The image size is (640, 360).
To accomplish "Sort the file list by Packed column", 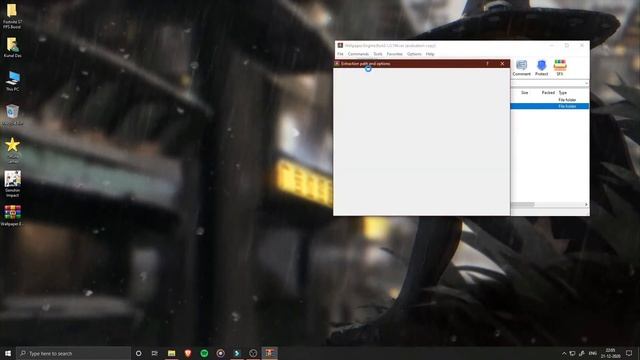I will 548,93.
